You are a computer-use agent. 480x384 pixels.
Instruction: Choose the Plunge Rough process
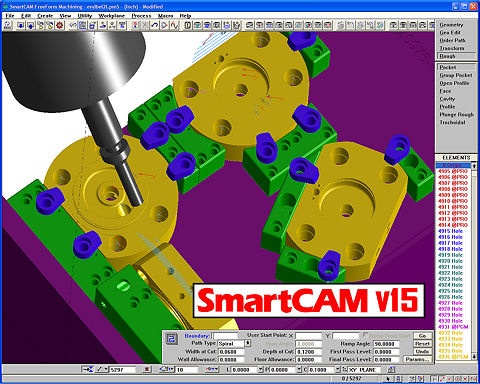[x=456, y=115]
